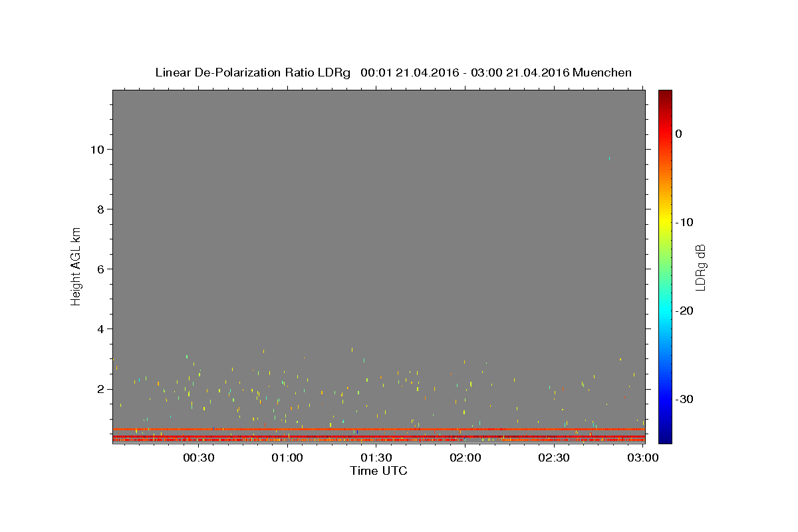Click the isolated cyan data point near 10 km

pos(609,158)
